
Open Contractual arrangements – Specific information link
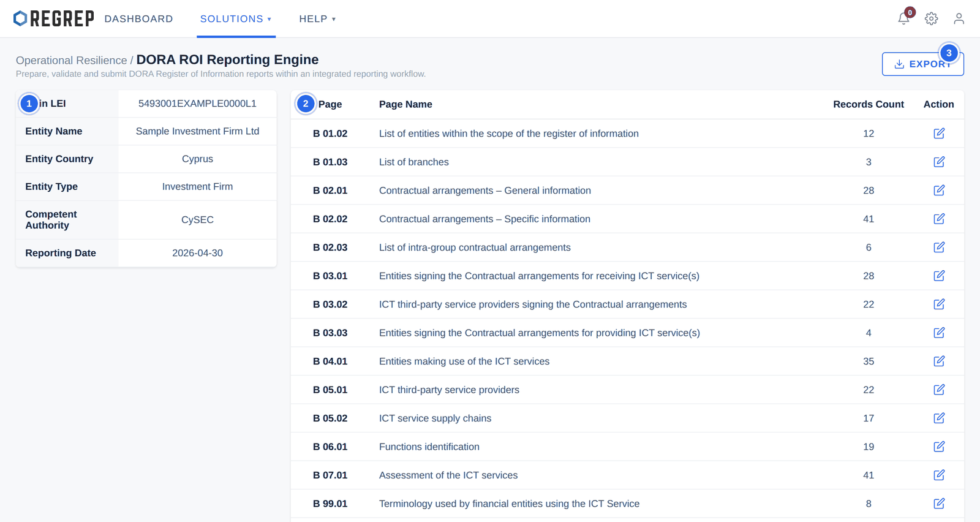[484, 219]
